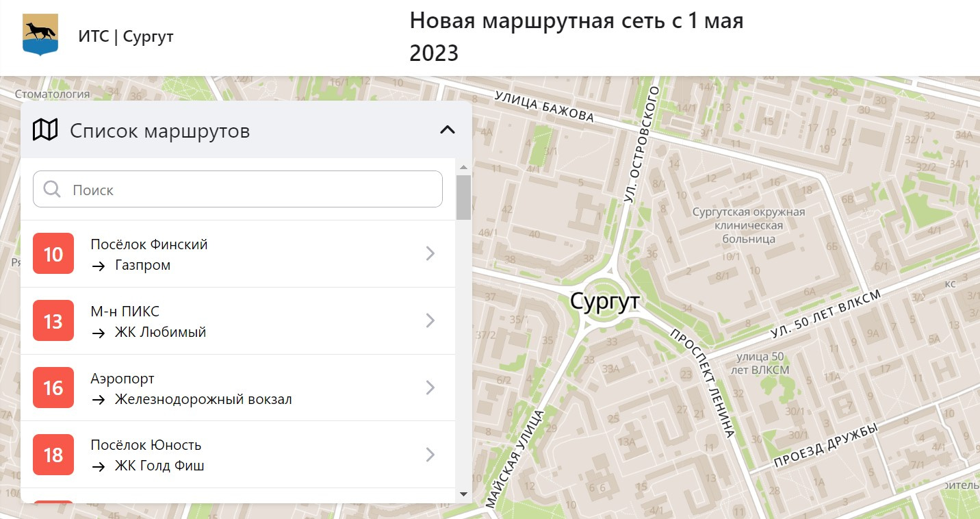This screenshot has height=519, width=980.
Task: Click the Сургут city label on map
Action: coord(605,301)
